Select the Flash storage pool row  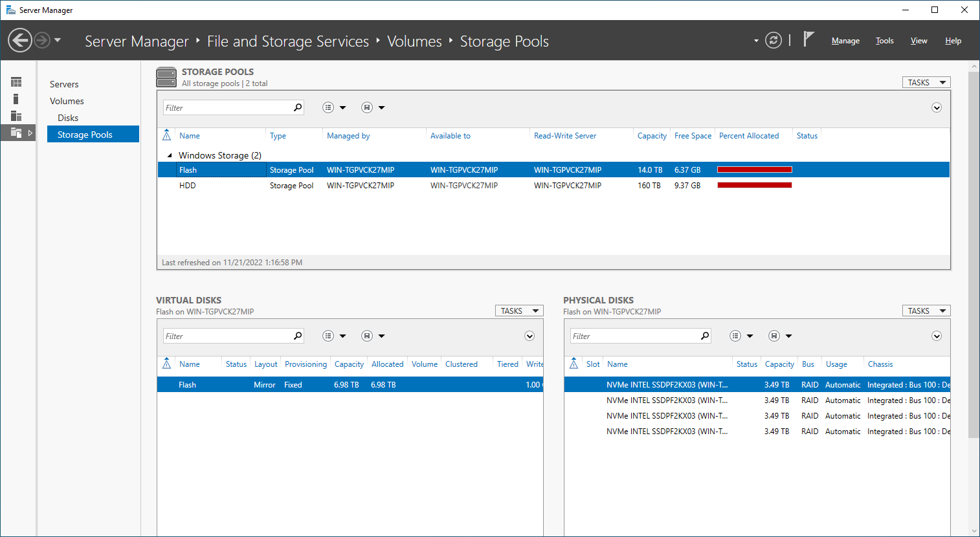(x=553, y=170)
